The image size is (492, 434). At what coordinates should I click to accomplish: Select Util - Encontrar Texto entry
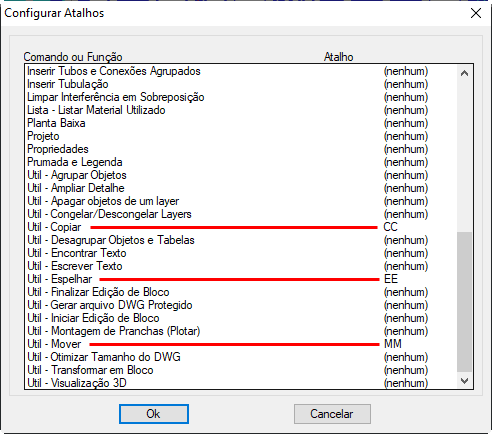click(x=241, y=253)
